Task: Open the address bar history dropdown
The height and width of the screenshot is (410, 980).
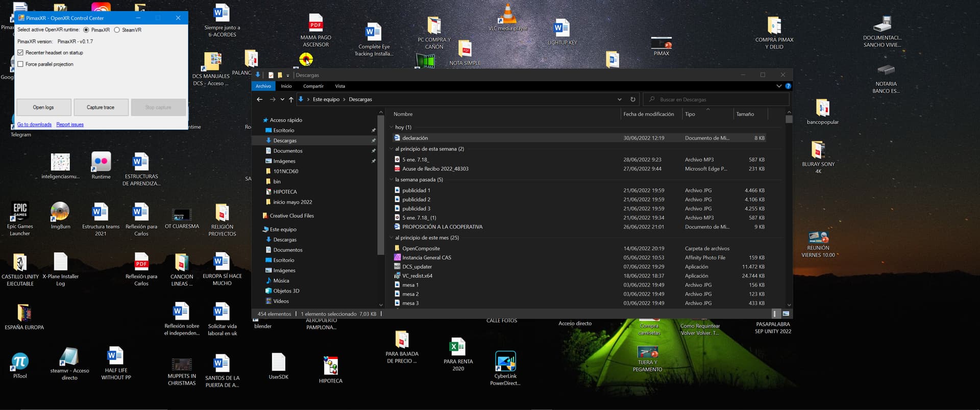Action: pos(620,99)
